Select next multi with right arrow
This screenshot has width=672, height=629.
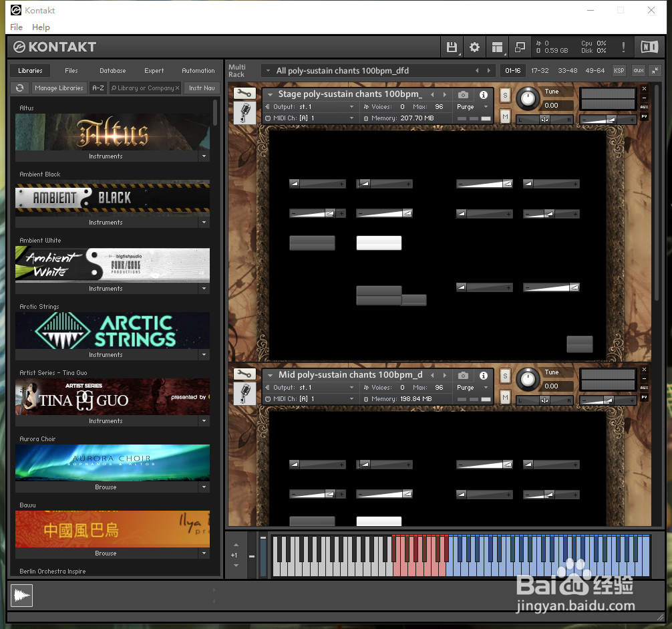click(x=488, y=71)
